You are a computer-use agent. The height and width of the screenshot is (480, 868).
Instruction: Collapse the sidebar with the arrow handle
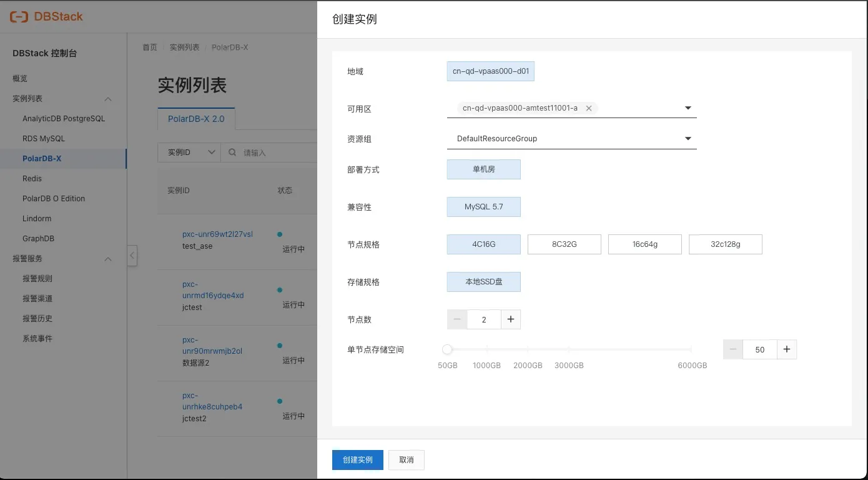click(x=132, y=256)
